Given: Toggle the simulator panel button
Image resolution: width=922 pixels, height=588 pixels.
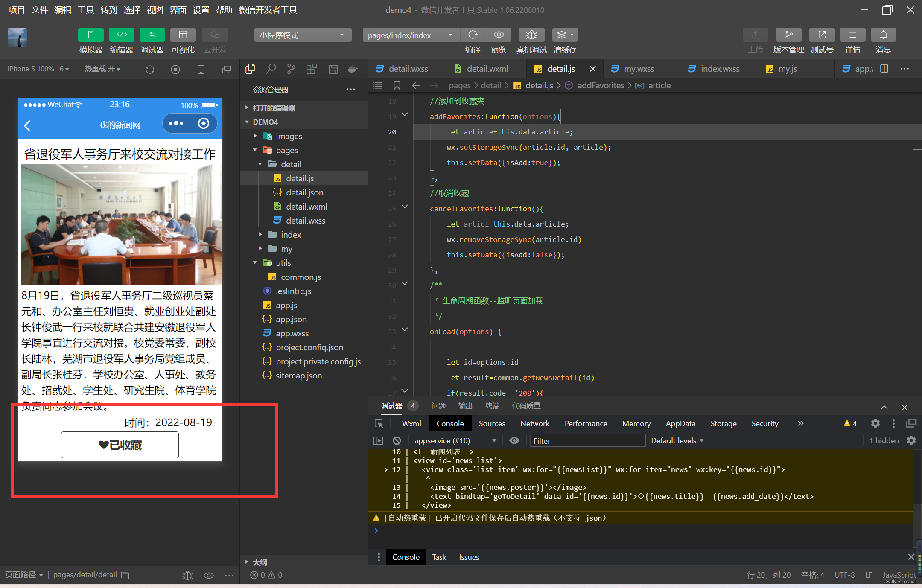Looking at the screenshot, I should 90,35.
